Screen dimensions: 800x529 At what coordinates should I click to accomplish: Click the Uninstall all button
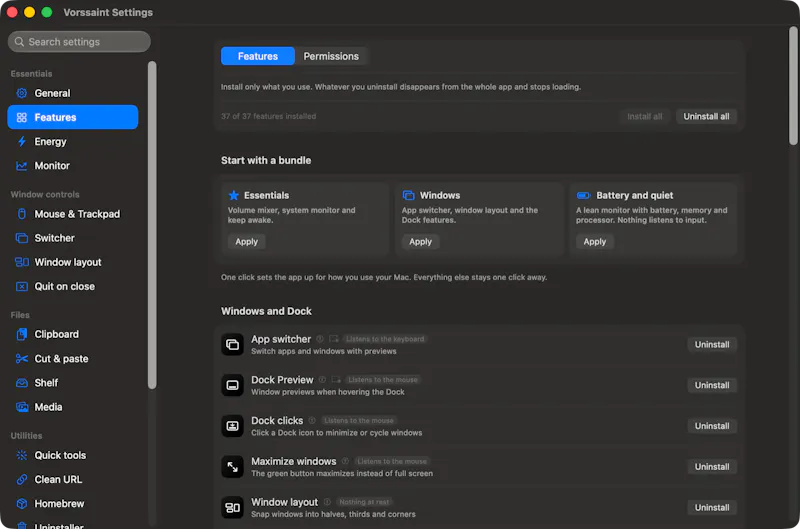(x=706, y=116)
